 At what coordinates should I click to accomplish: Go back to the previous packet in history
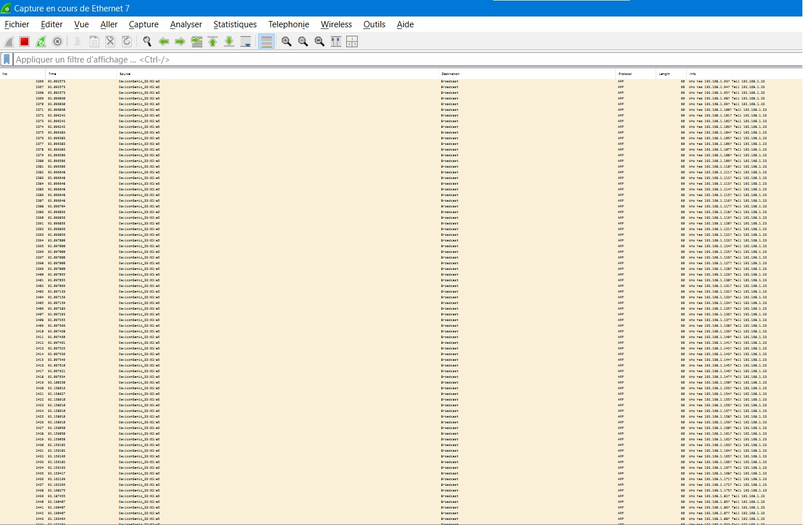(x=164, y=41)
